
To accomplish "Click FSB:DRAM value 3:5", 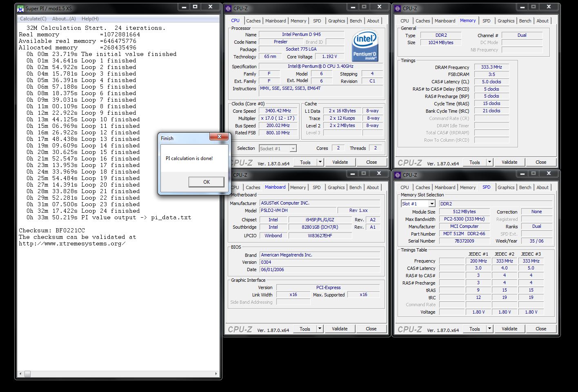I will coord(491,74).
